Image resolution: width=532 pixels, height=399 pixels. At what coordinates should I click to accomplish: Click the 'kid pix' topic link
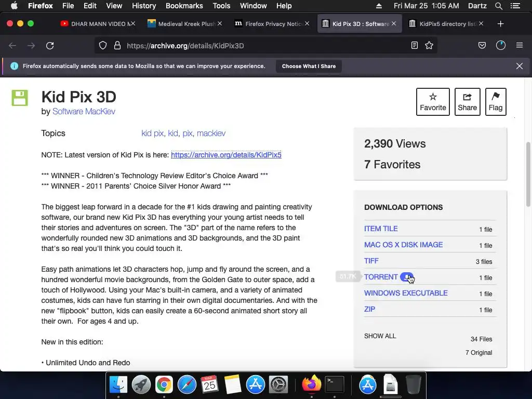pos(152,133)
